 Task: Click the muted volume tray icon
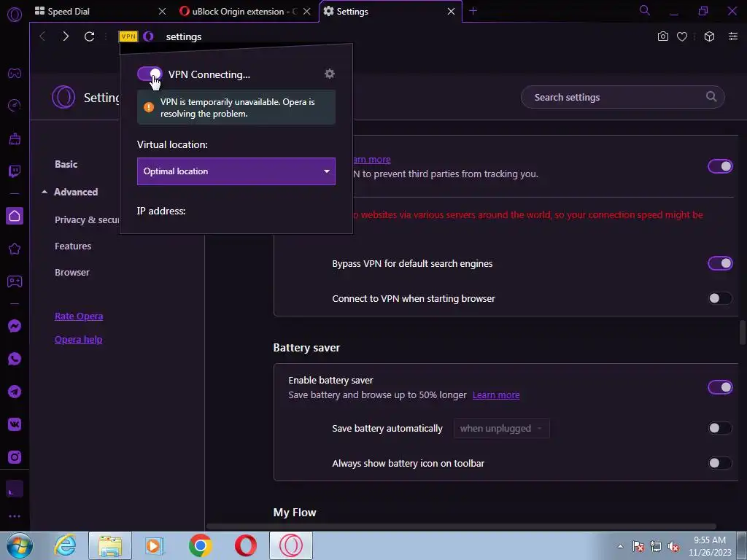(673, 546)
